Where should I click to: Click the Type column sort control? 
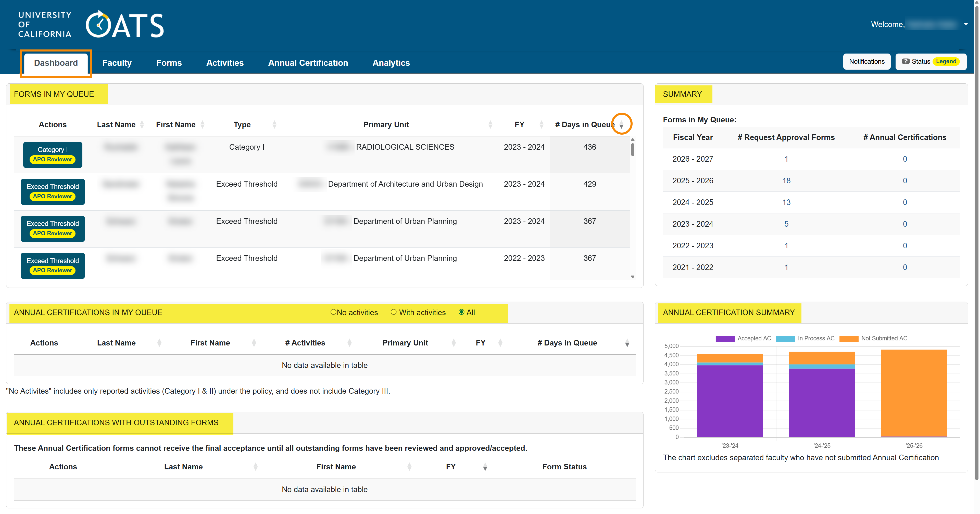(x=275, y=124)
